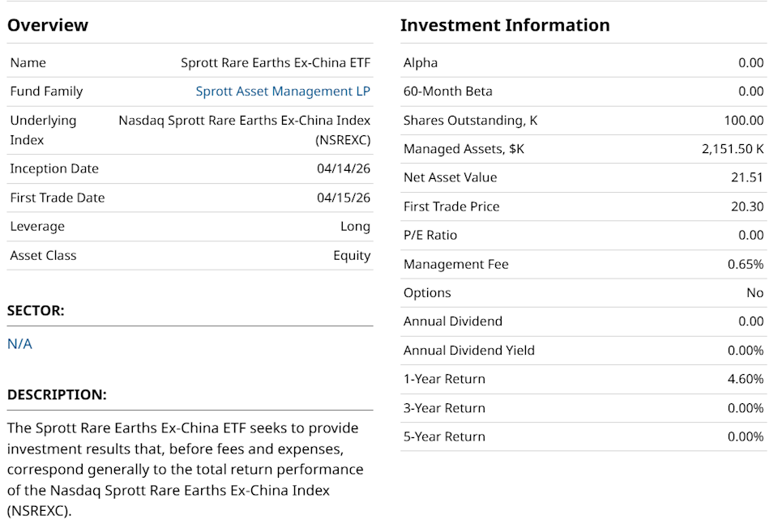
Task: Click the N/A sector link
Action: coord(19,344)
